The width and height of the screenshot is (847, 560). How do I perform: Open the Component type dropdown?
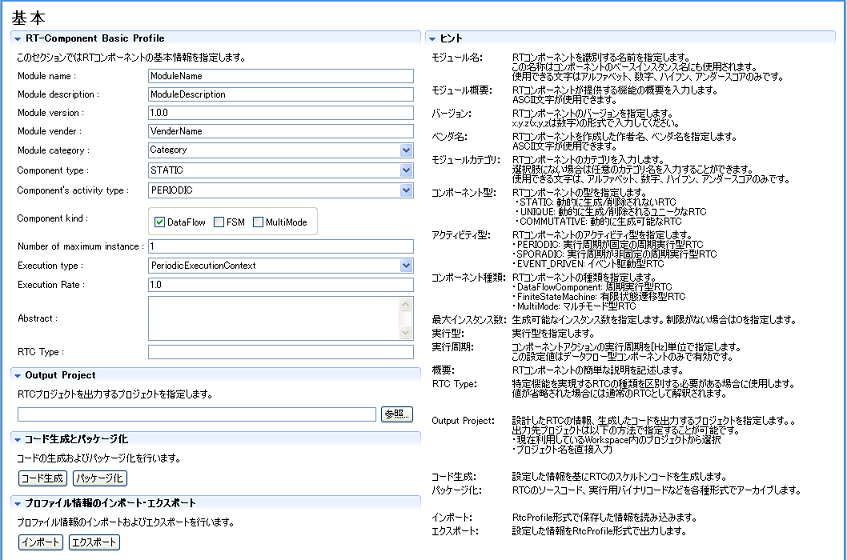click(406, 170)
